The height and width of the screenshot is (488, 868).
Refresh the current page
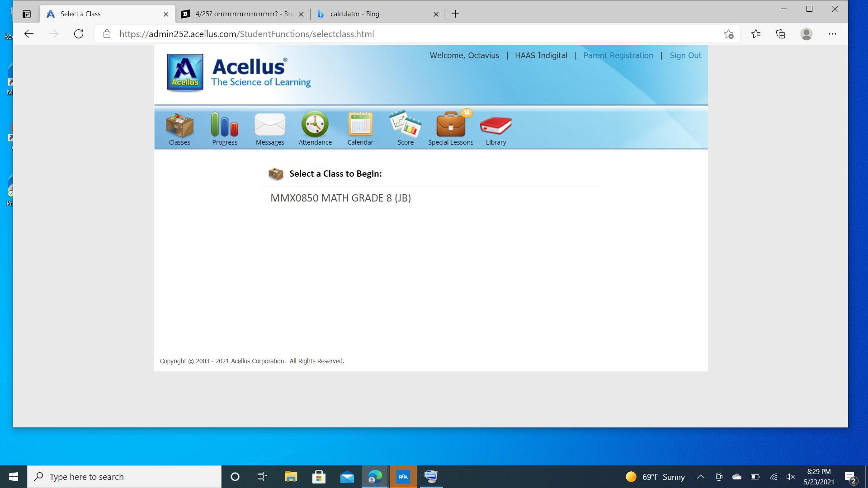(x=79, y=34)
